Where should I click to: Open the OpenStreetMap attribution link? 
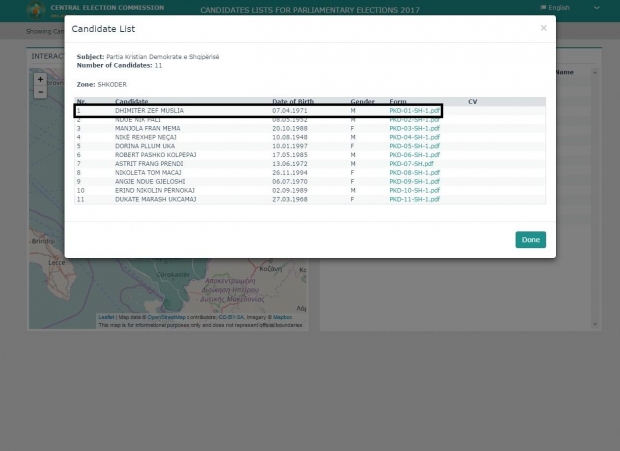(x=166, y=317)
